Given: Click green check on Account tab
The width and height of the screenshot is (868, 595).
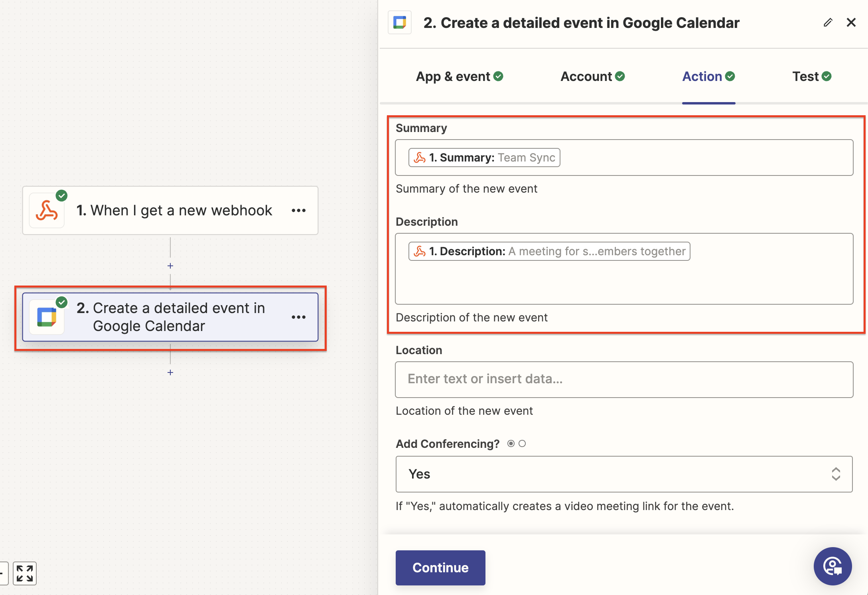Looking at the screenshot, I should point(620,76).
